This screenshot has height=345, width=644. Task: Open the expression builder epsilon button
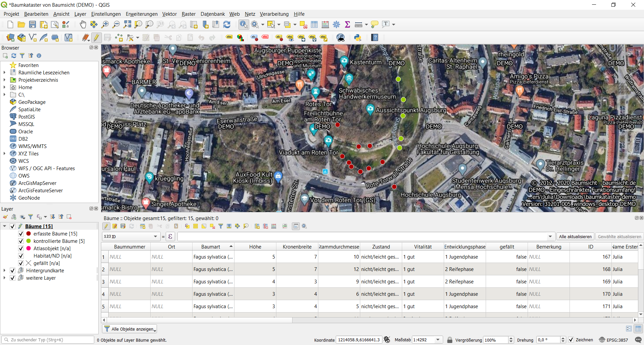[x=170, y=236]
